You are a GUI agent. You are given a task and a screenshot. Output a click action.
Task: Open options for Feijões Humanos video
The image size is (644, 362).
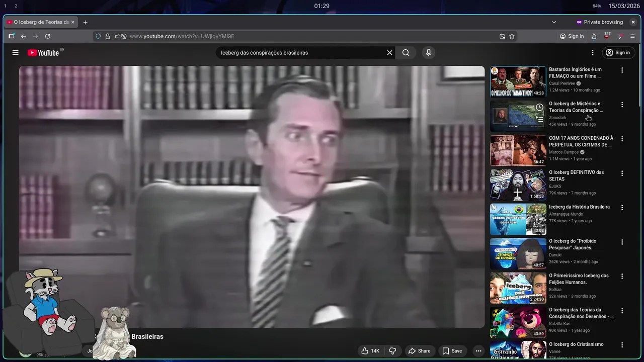pyautogui.click(x=622, y=277)
